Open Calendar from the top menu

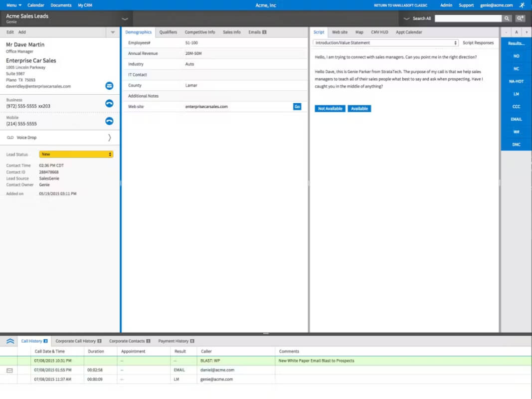pyautogui.click(x=35, y=5)
